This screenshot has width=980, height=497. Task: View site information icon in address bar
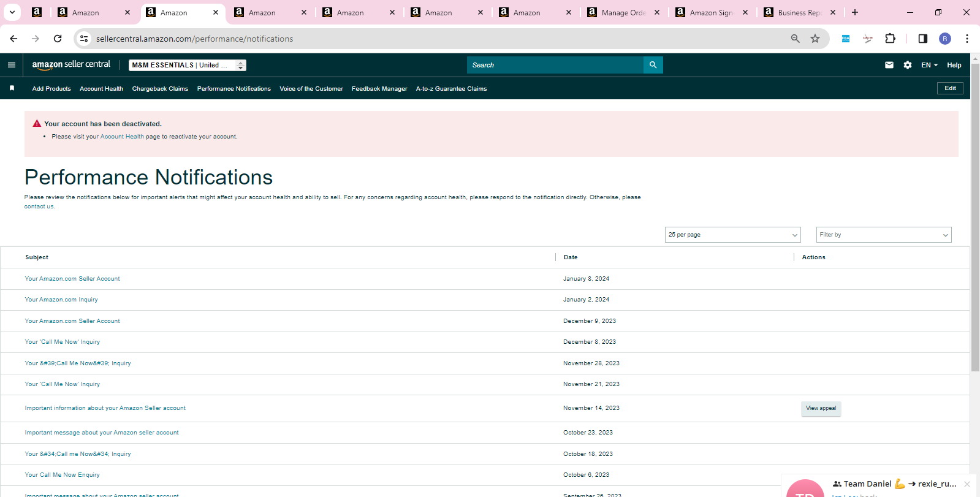click(x=85, y=39)
